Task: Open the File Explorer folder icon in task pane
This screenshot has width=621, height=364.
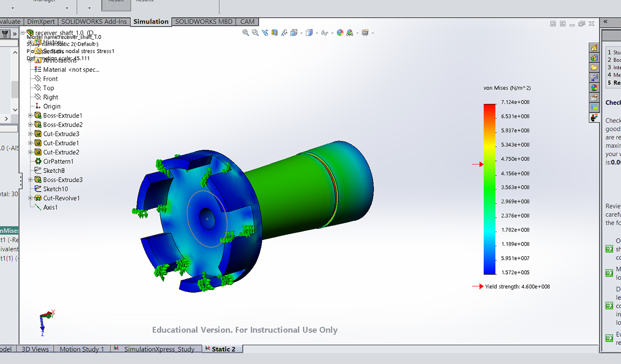Action: pos(594,68)
